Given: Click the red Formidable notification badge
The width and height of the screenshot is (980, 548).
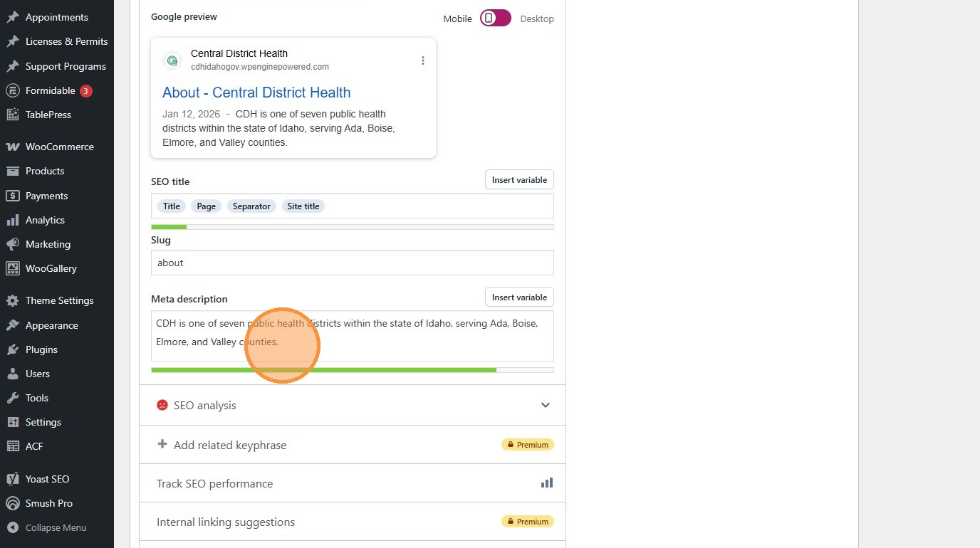Looking at the screenshot, I should pos(86,90).
